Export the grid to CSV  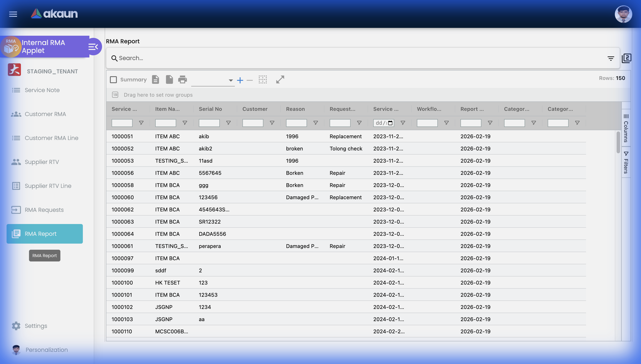(x=155, y=79)
